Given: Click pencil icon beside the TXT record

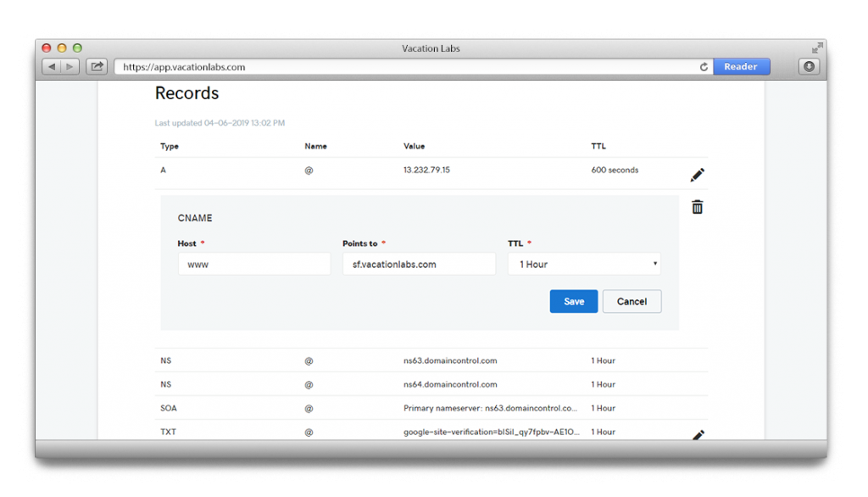Looking at the screenshot, I should point(698,435).
